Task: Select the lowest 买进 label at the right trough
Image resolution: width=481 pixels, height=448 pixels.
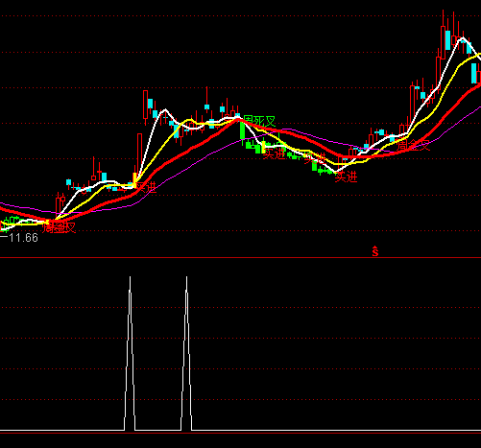Action: (x=346, y=177)
